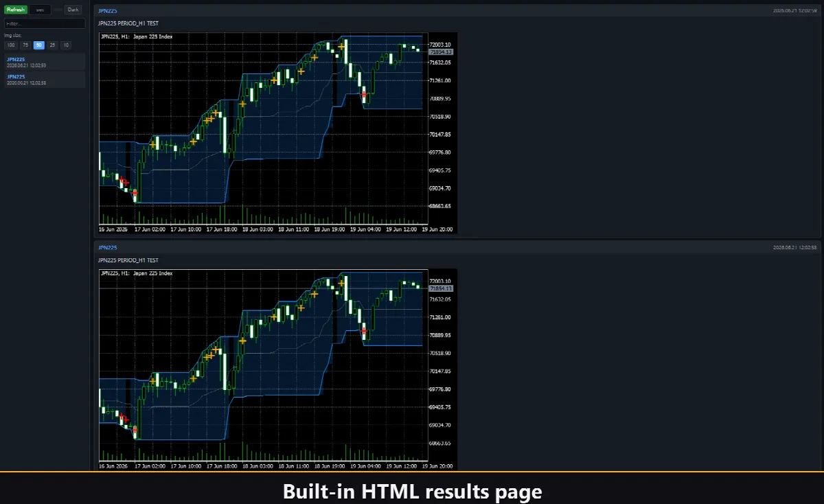Screen dimensions: 824x504
Task: Set image size to 25
Action: click(53, 45)
